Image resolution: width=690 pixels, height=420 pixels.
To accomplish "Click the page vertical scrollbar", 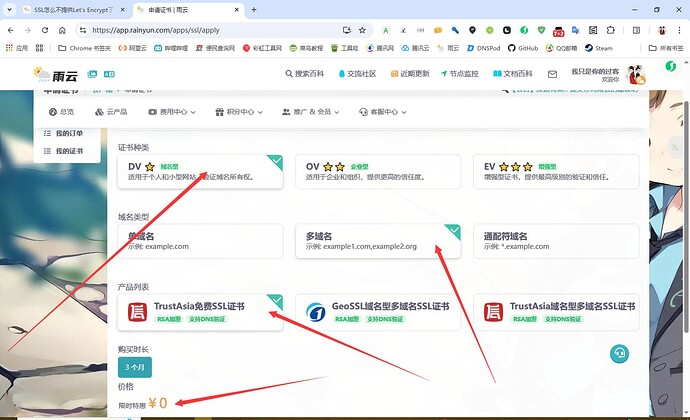I will (686, 216).
